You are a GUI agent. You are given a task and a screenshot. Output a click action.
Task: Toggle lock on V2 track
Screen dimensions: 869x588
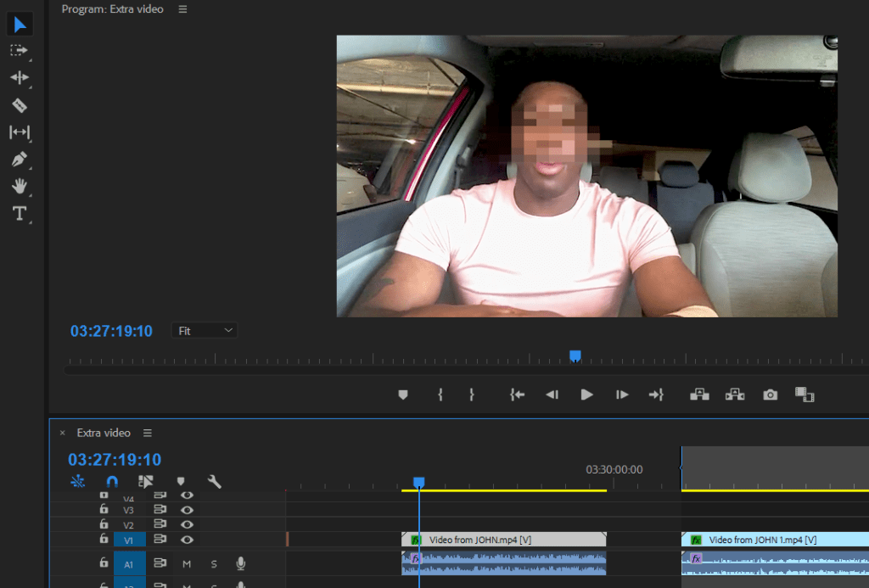point(104,525)
